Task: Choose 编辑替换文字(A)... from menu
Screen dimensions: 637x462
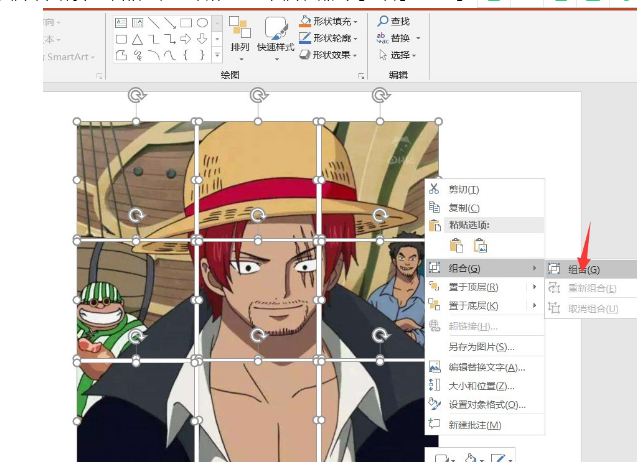Action: (x=484, y=367)
